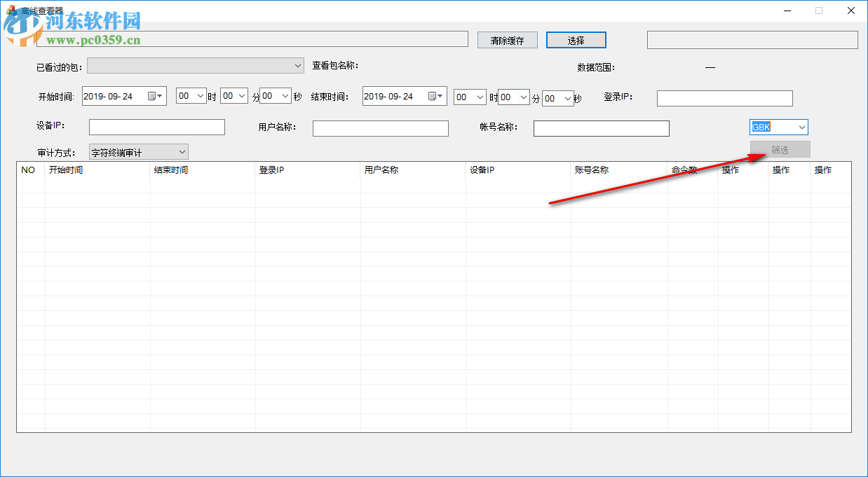Click the 命令数 column header
This screenshot has width=868, height=477.
pos(693,170)
